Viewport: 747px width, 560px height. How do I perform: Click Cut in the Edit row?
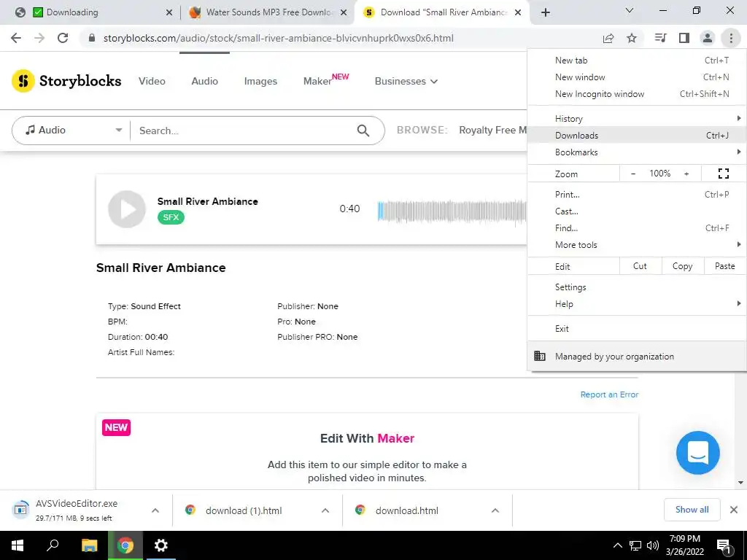640,266
